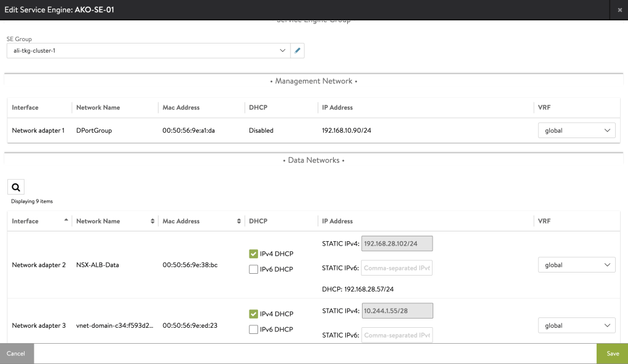Open VRF dropdown for Network adapter 2

(576, 265)
